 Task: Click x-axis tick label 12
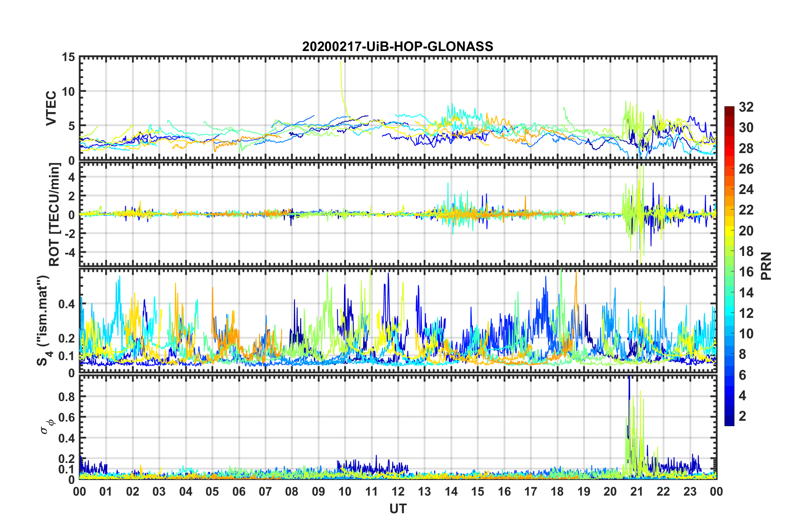point(398,491)
